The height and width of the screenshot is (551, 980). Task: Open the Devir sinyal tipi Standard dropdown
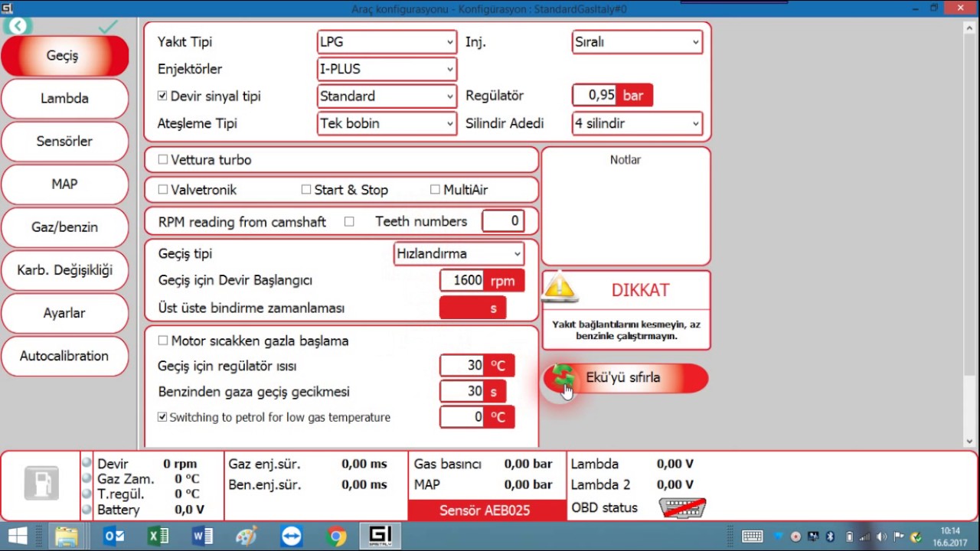387,96
